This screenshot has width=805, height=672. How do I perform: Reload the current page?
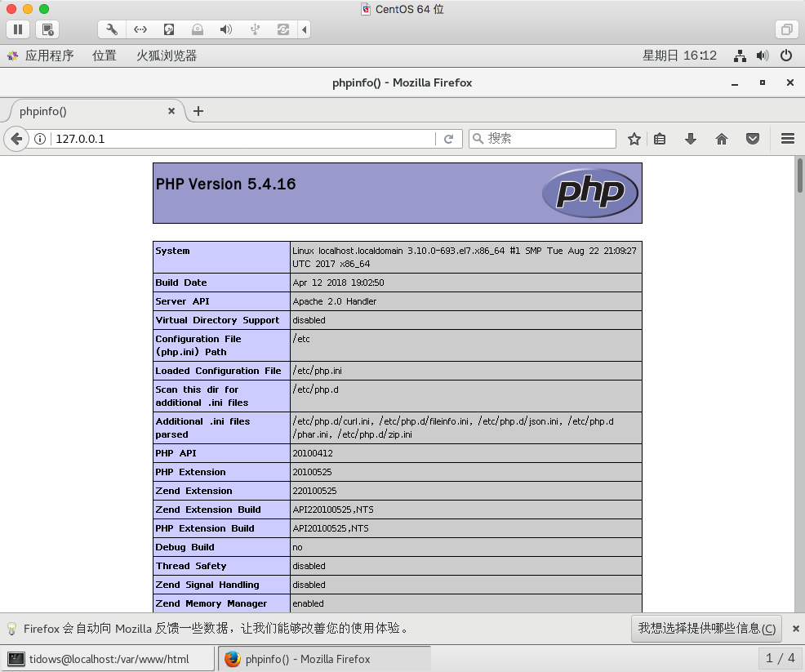449,139
